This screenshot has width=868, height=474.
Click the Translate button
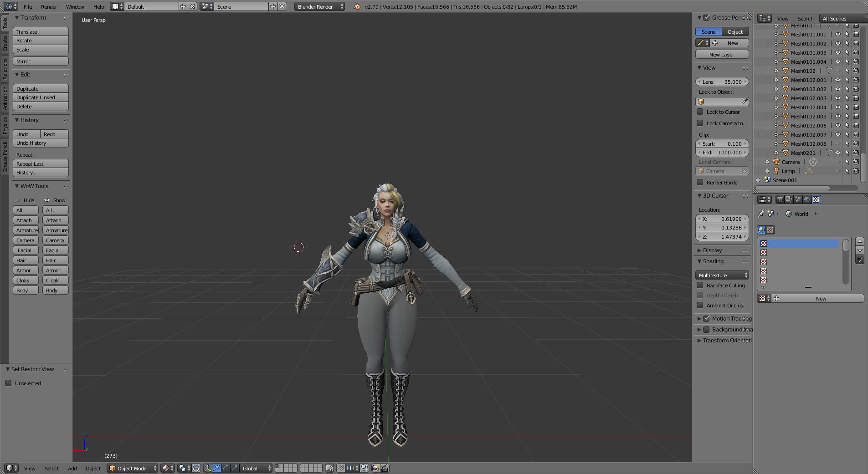41,31
